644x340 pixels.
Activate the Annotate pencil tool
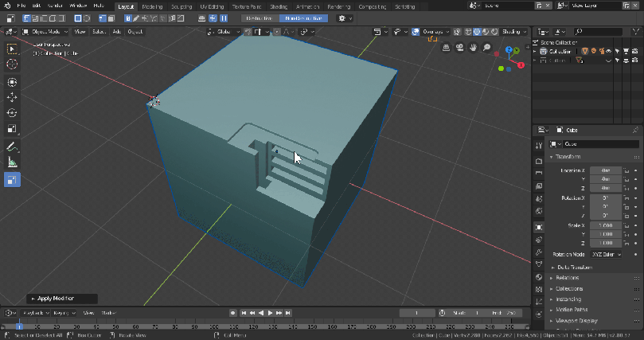point(12,147)
